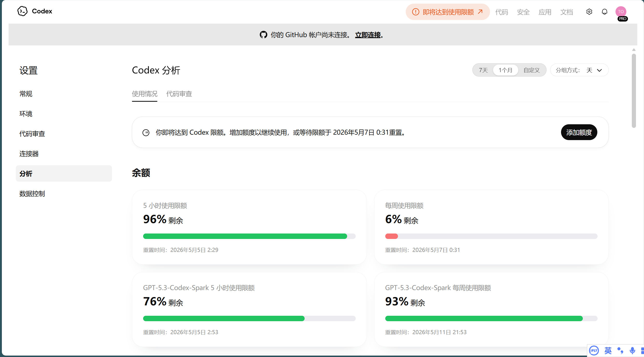Click the Codex 分析 page heading
Image resolution: width=644 pixels, height=357 pixels.
156,70
